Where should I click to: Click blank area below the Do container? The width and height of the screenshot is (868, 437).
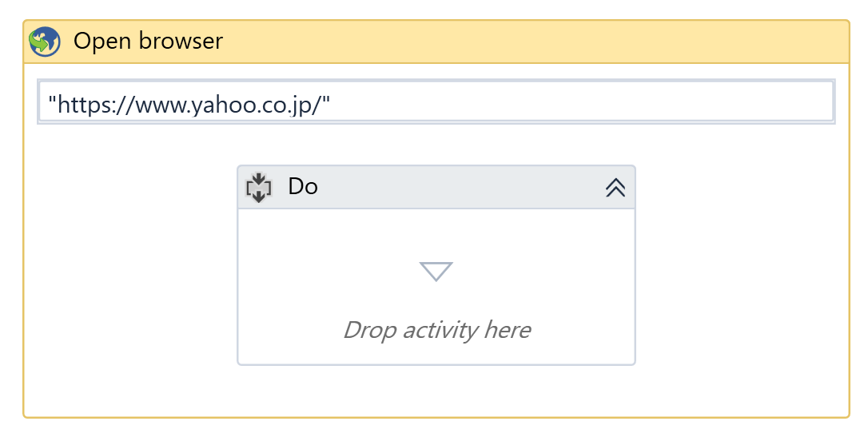(x=436, y=391)
